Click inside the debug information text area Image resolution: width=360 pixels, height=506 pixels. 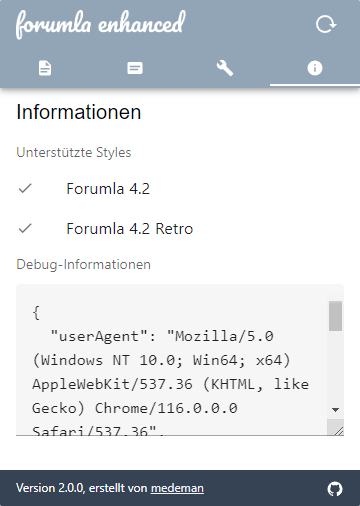pyautogui.click(x=172, y=360)
